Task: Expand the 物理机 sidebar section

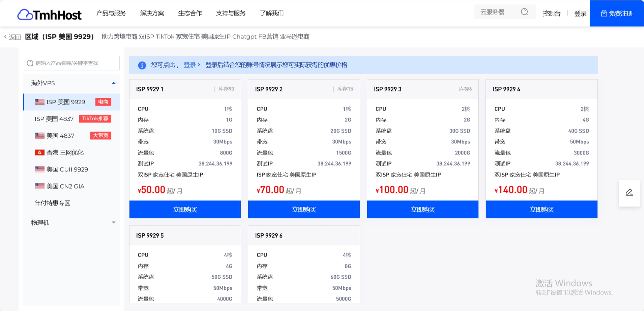Action: (114, 222)
